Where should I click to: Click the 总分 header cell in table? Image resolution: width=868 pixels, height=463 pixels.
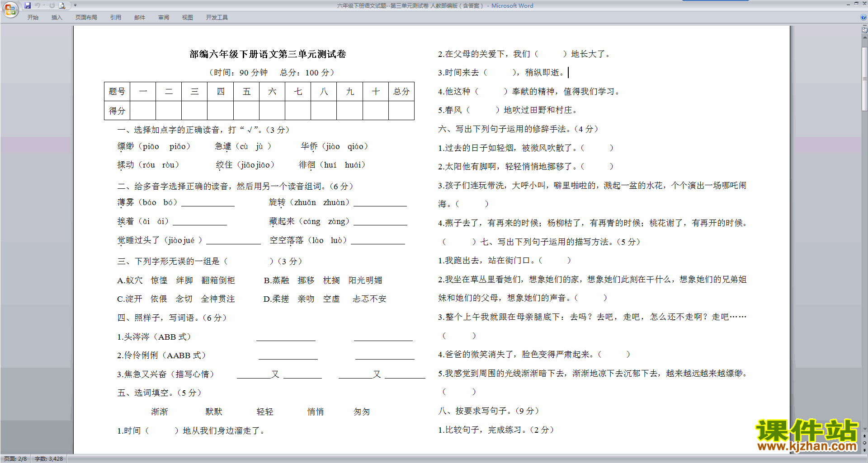(x=401, y=92)
